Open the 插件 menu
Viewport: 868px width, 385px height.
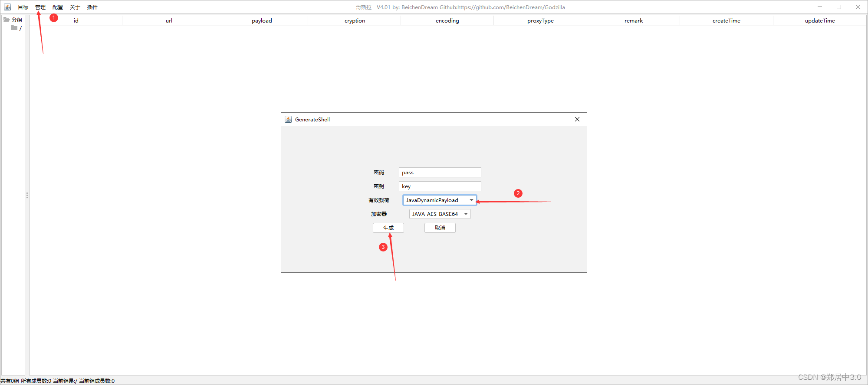[x=92, y=7]
